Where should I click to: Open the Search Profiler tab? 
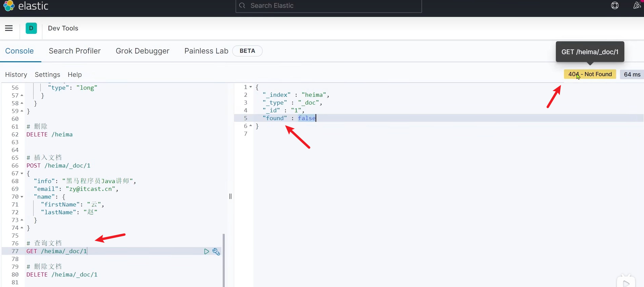75,51
